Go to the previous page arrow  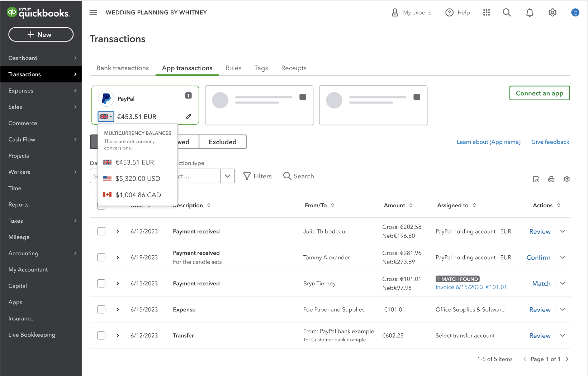525,359
